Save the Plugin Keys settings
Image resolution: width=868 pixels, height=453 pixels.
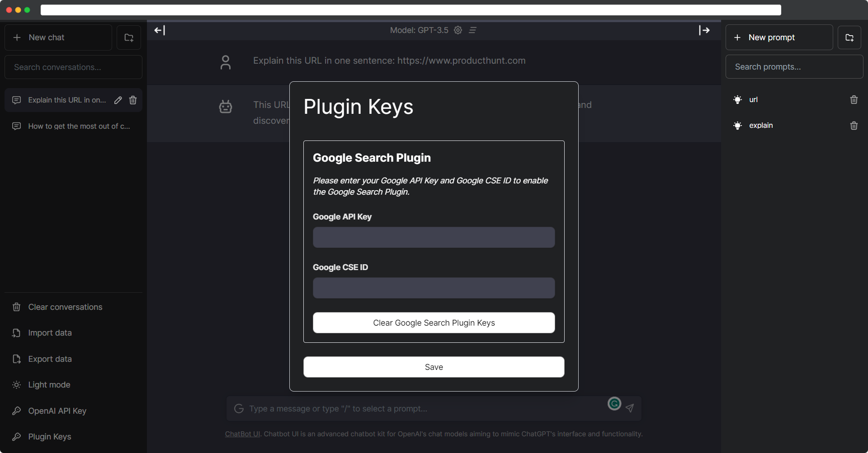tap(434, 367)
